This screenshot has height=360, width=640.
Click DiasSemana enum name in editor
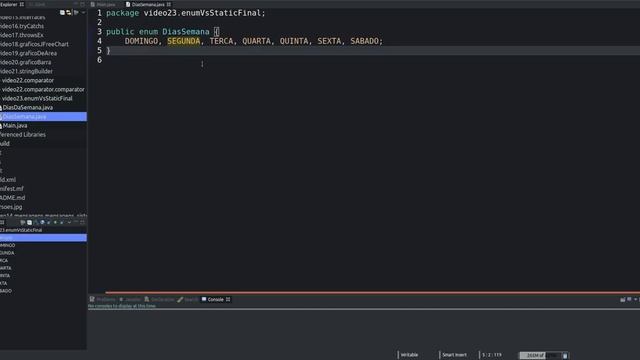click(186, 31)
